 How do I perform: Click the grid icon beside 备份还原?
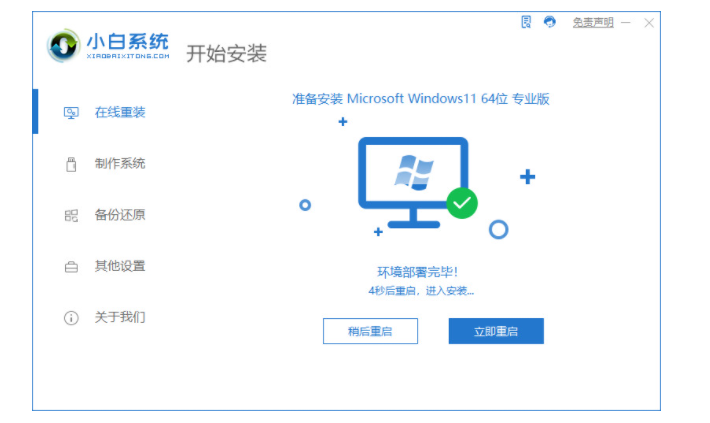click(71, 215)
